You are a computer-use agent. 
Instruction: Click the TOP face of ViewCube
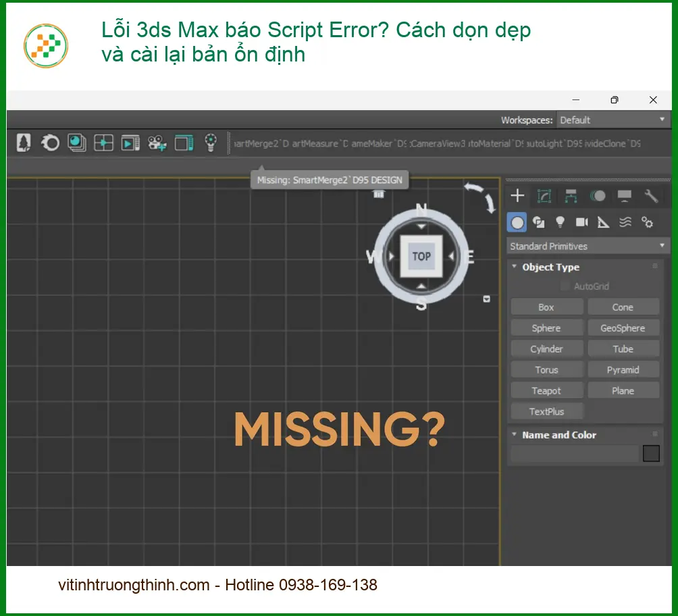421,256
